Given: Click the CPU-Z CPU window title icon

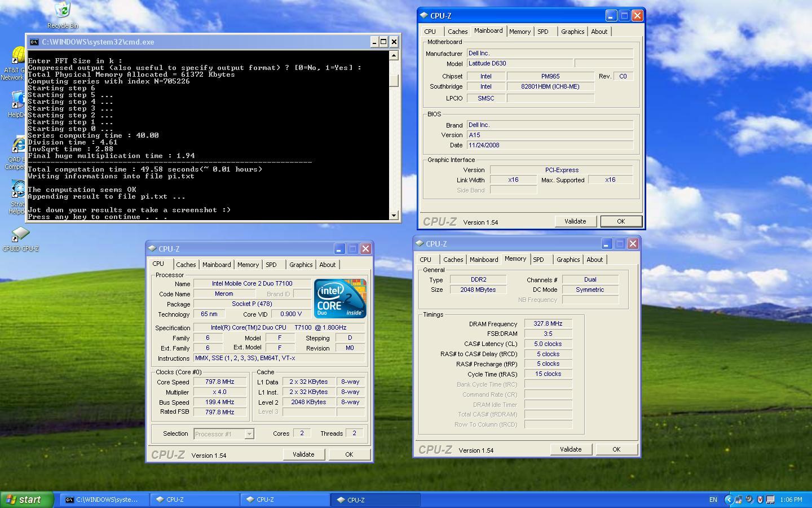Looking at the screenshot, I should tap(152, 249).
